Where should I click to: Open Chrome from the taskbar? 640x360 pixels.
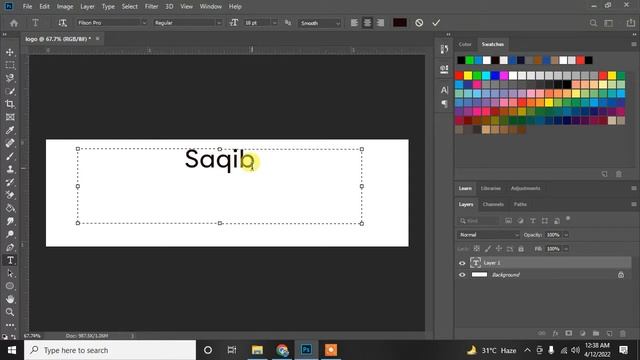point(282,350)
